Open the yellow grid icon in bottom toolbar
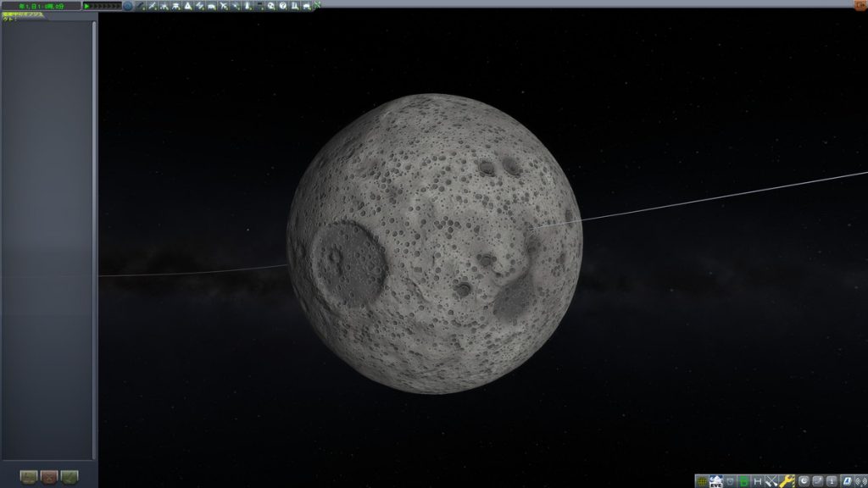 (702, 481)
